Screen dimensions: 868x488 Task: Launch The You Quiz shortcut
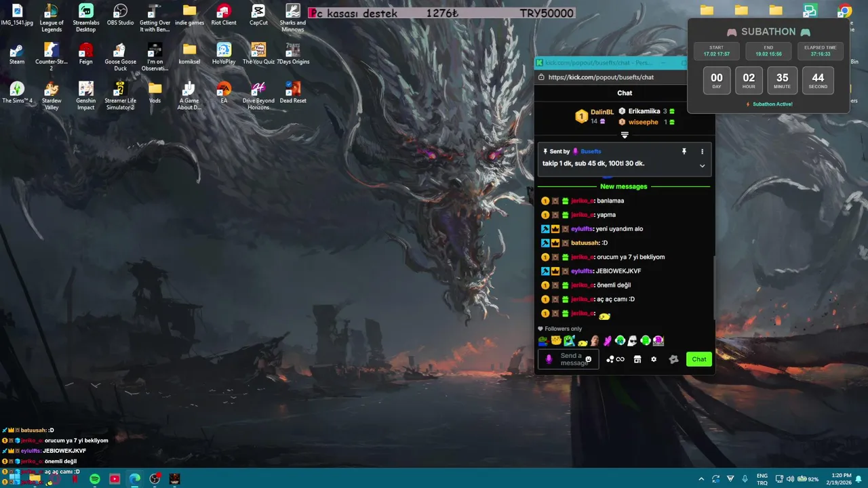pos(258,54)
